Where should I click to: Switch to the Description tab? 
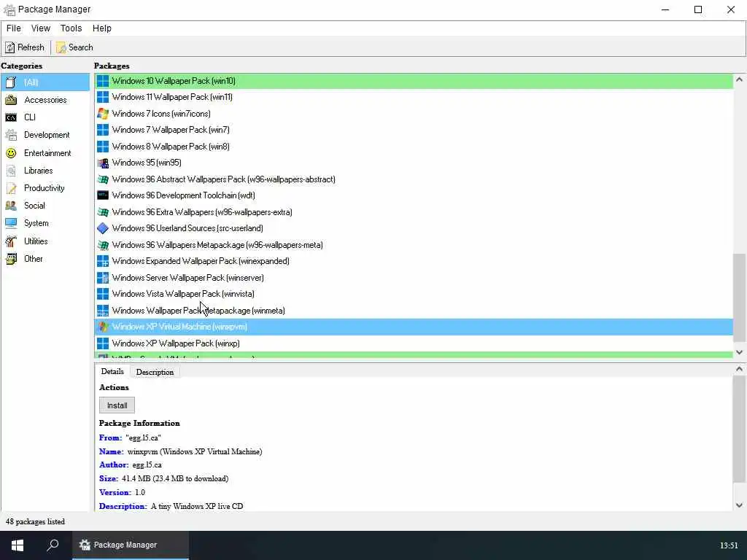tap(155, 373)
